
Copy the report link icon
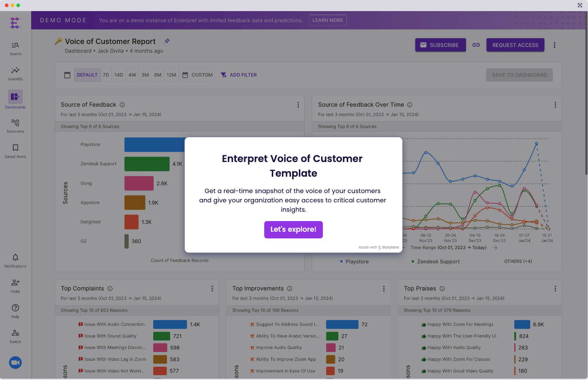point(476,45)
